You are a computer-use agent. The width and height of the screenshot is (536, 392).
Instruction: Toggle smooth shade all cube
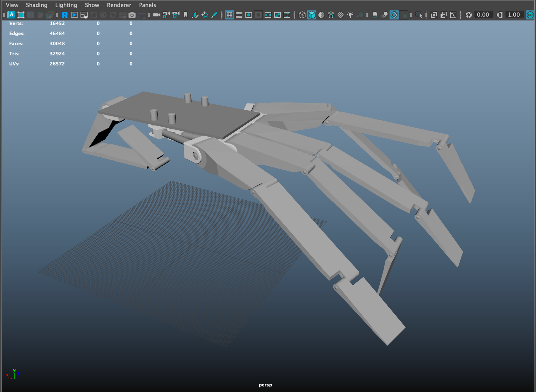click(312, 15)
